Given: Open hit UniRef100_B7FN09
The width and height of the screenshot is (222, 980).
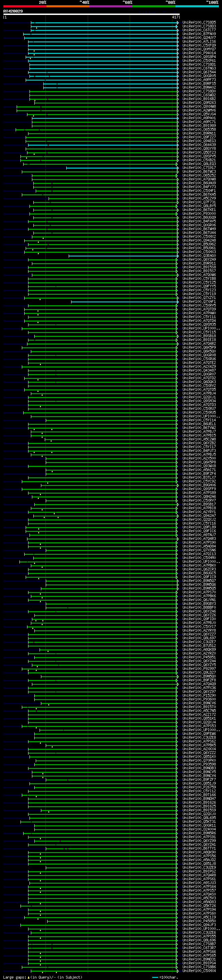Looking at the screenshot, I should click(x=199, y=34).
